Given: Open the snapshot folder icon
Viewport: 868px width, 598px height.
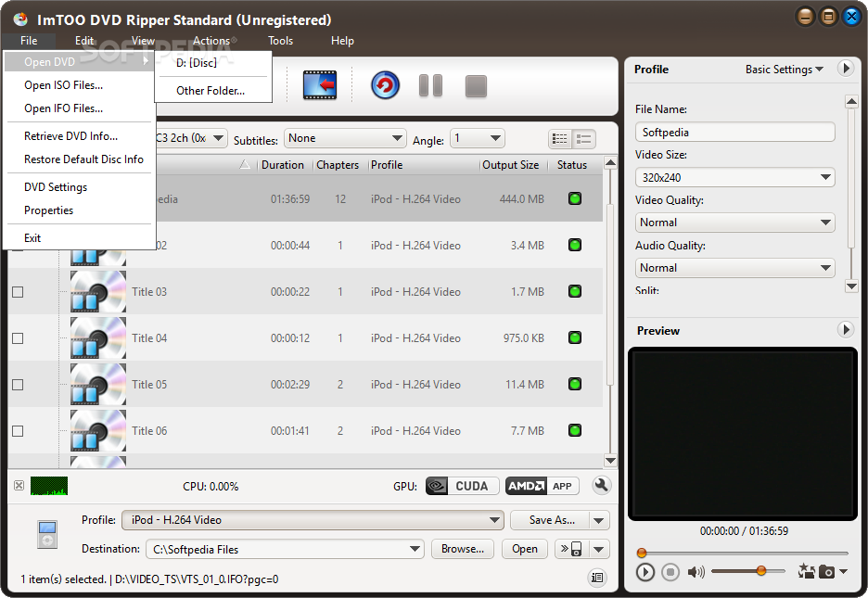Looking at the screenshot, I should tap(806, 571).
